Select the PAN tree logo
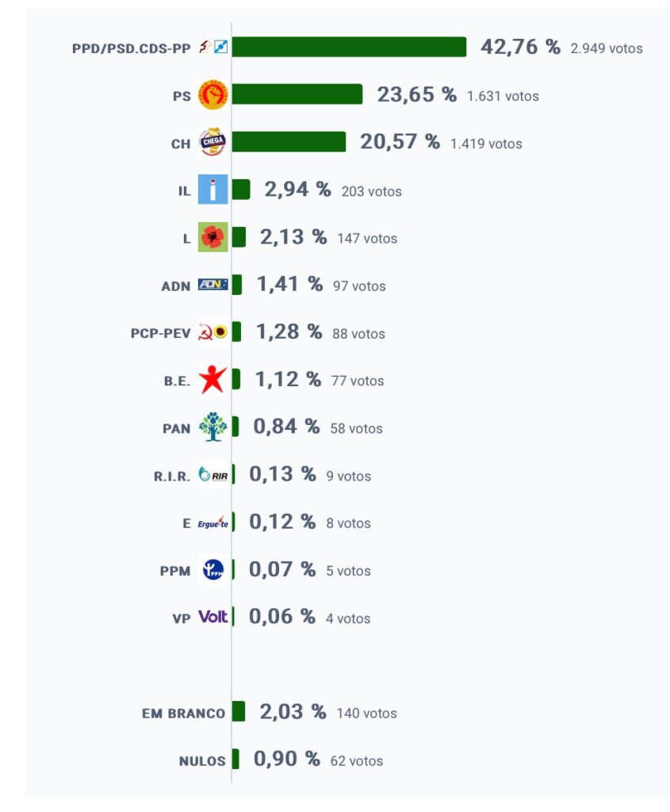 [x=212, y=427]
